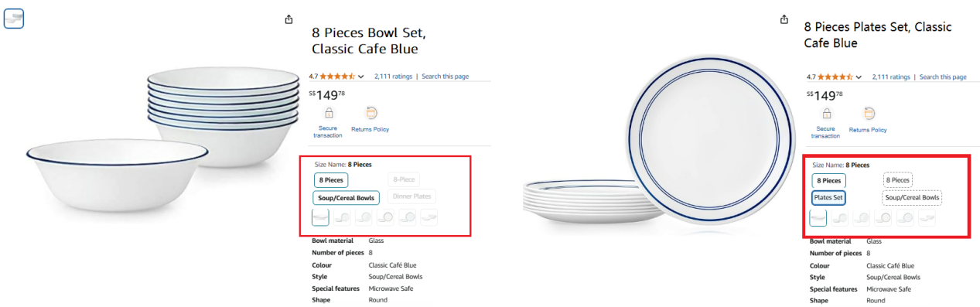Select Soup/Cereal Bowls option on bowl listing
The width and height of the screenshot is (980, 307).
pos(347,198)
